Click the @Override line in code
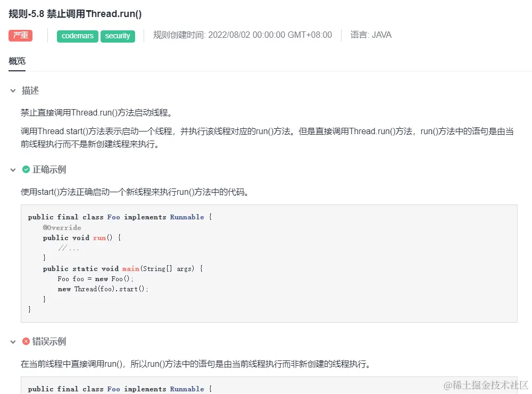 [62, 227]
